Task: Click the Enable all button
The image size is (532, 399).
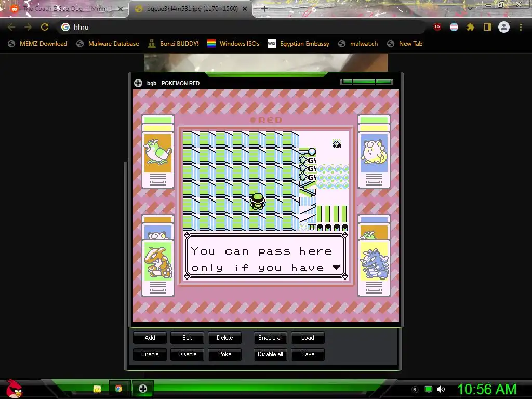Action: click(x=270, y=338)
